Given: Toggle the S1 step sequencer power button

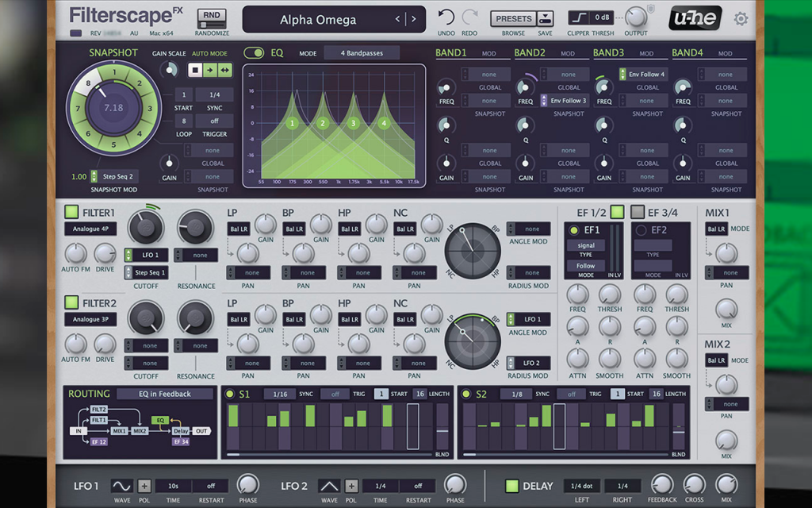Looking at the screenshot, I should pyautogui.click(x=229, y=394).
